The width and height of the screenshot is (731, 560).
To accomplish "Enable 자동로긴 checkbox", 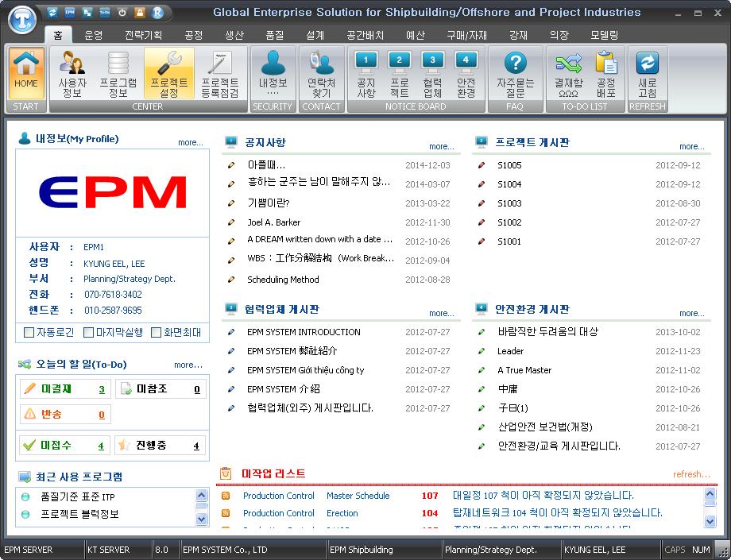I will coord(29,332).
